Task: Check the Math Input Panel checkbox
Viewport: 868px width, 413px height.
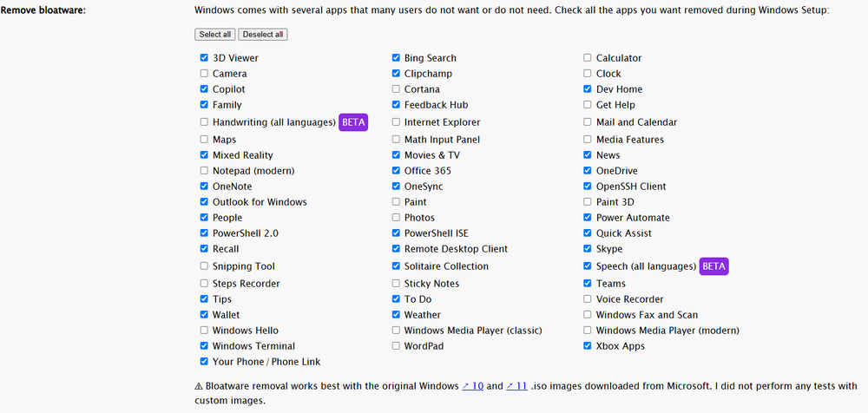Action: [x=396, y=140]
